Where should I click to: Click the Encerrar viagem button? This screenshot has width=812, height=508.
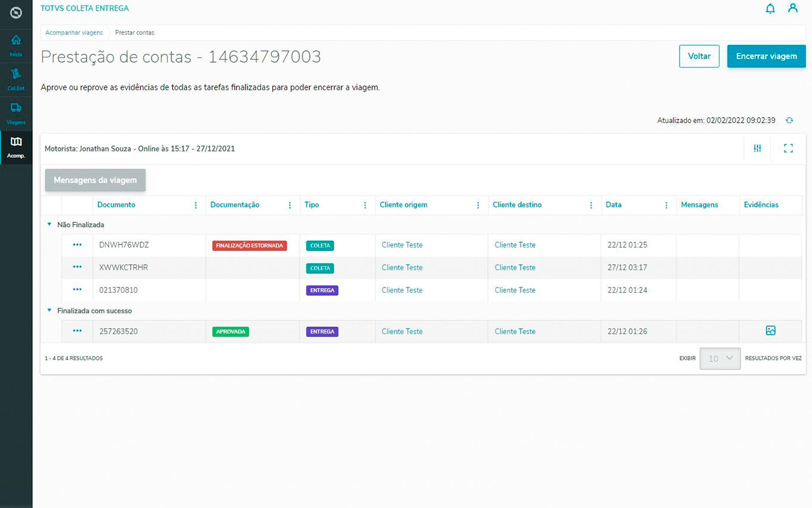[x=766, y=56]
